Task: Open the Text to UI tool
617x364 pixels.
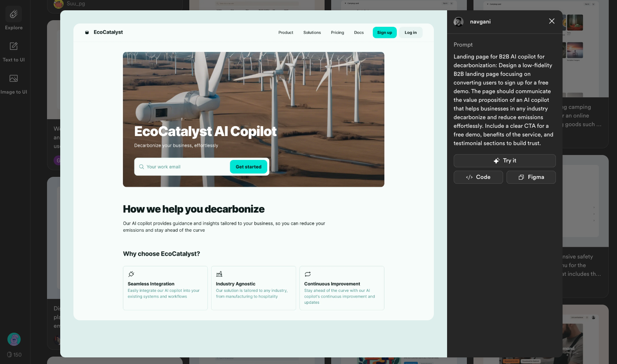Action: coord(14,46)
